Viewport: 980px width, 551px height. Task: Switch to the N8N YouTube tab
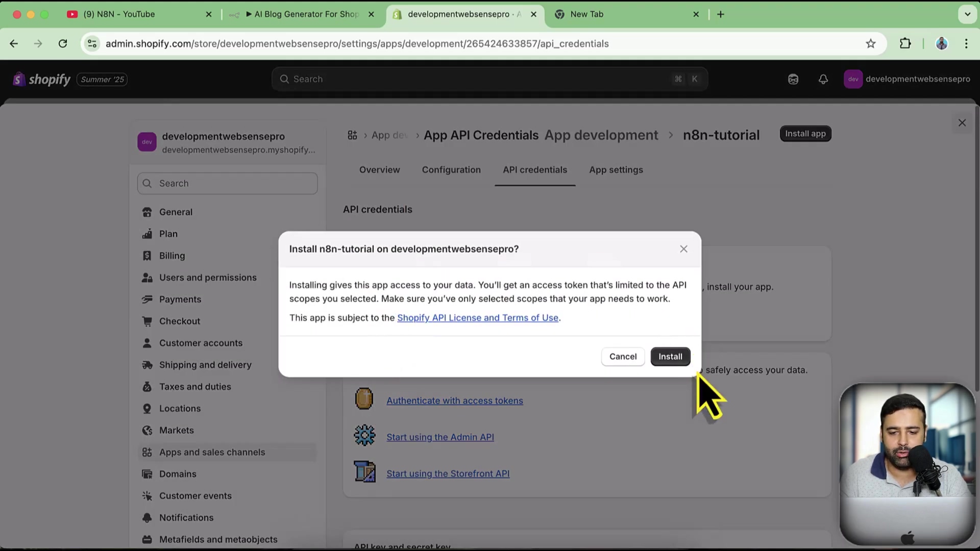[x=119, y=14]
